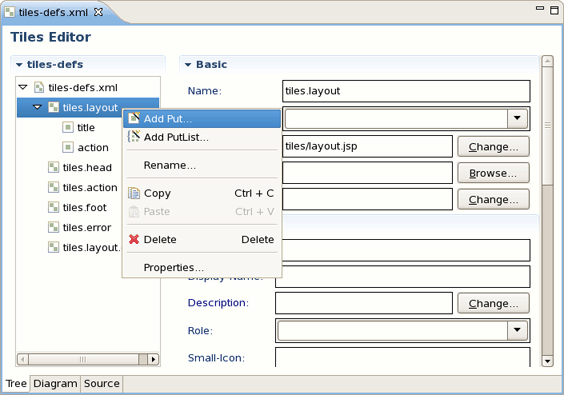This screenshot has height=395, width=564.
Task: Click the Small-Icon input field
Action: pyautogui.click(x=402, y=357)
